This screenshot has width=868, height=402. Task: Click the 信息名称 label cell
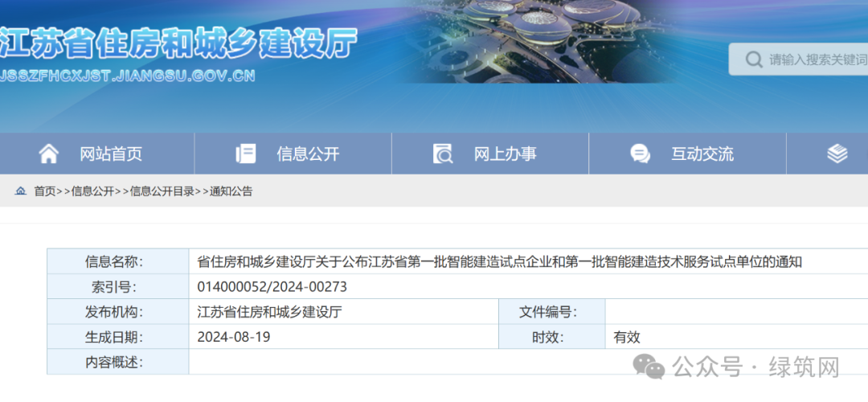(x=118, y=261)
